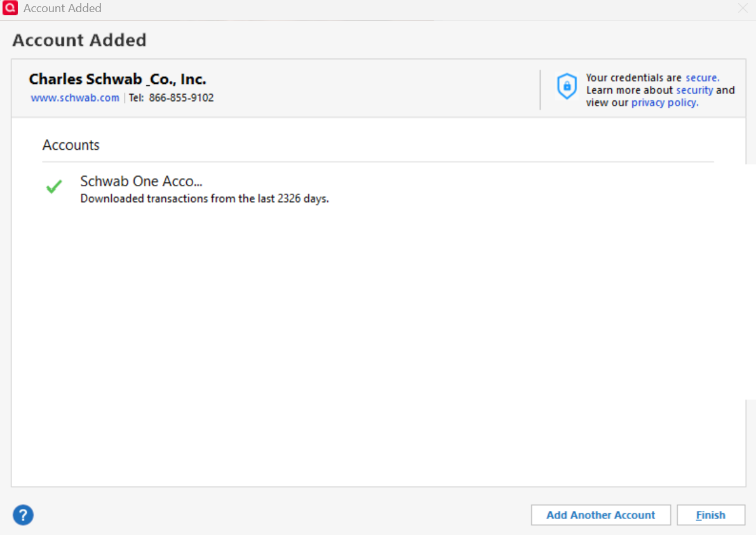756x535 pixels.
Task: Click the Finish button
Action: coord(711,515)
